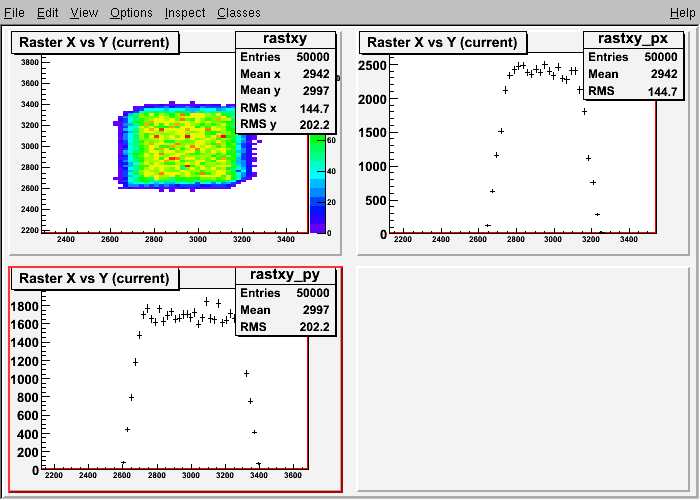Select the rastxy stats box title

pyautogui.click(x=285, y=39)
